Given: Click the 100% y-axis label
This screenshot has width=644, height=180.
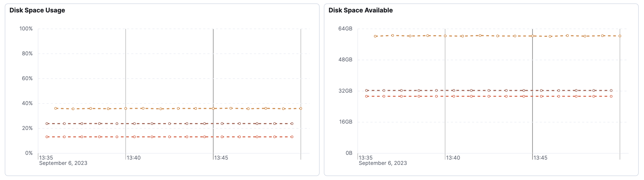Looking at the screenshot, I should click(26, 29).
